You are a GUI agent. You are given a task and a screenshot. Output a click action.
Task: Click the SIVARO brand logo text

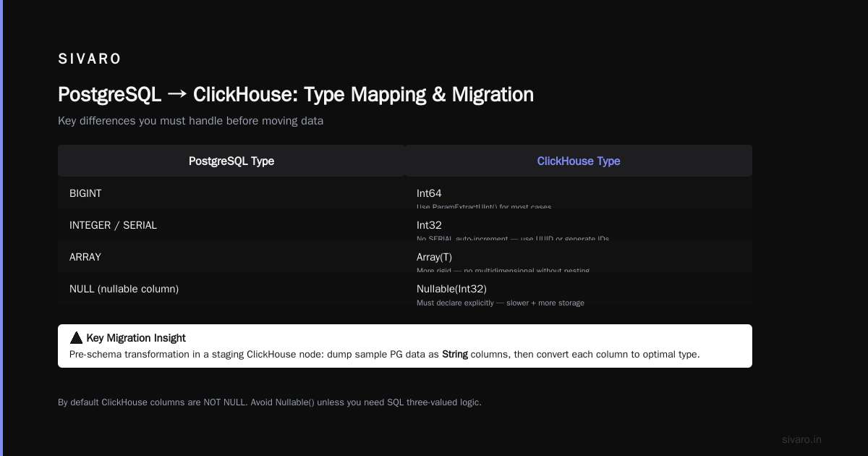point(90,59)
